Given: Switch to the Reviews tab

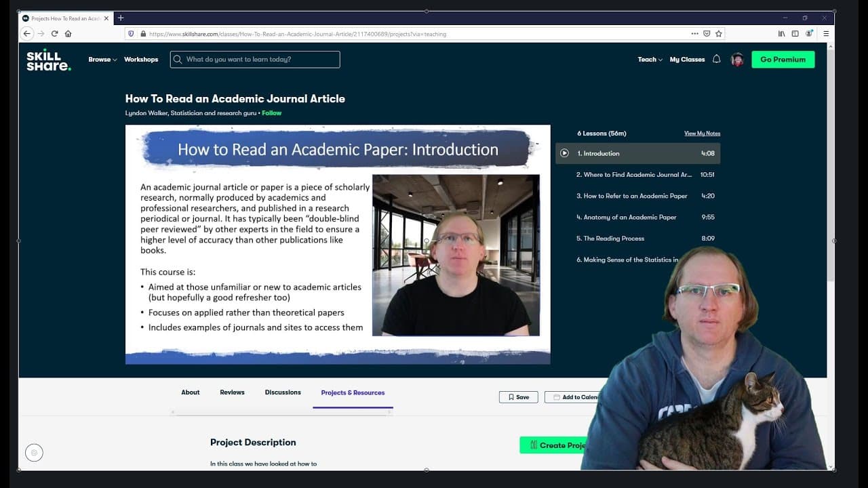Looking at the screenshot, I should point(232,392).
